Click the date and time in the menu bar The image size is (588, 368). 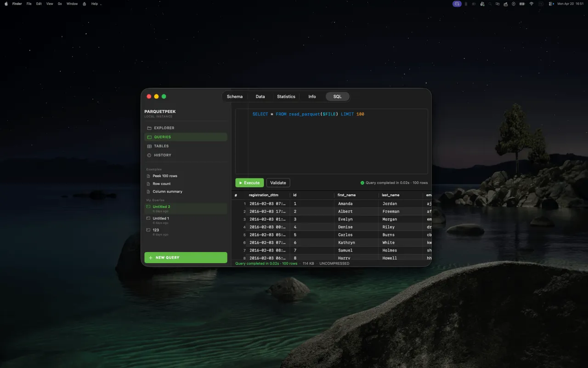(x=570, y=4)
